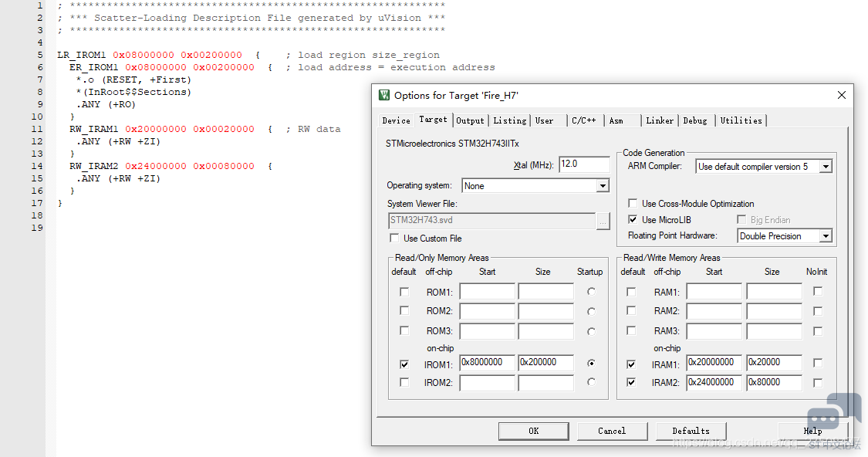Switch to the Device tab
This screenshot has height=457, width=868.
pyautogui.click(x=397, y=120)
